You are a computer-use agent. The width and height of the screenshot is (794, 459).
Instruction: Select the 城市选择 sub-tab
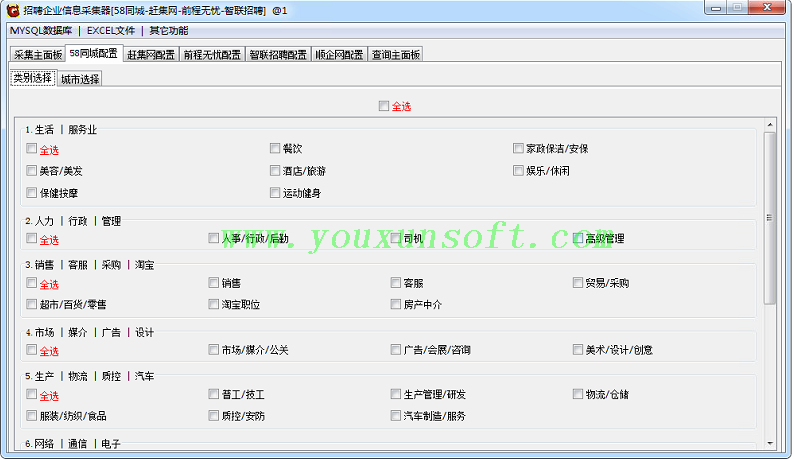tap(80, 79)
